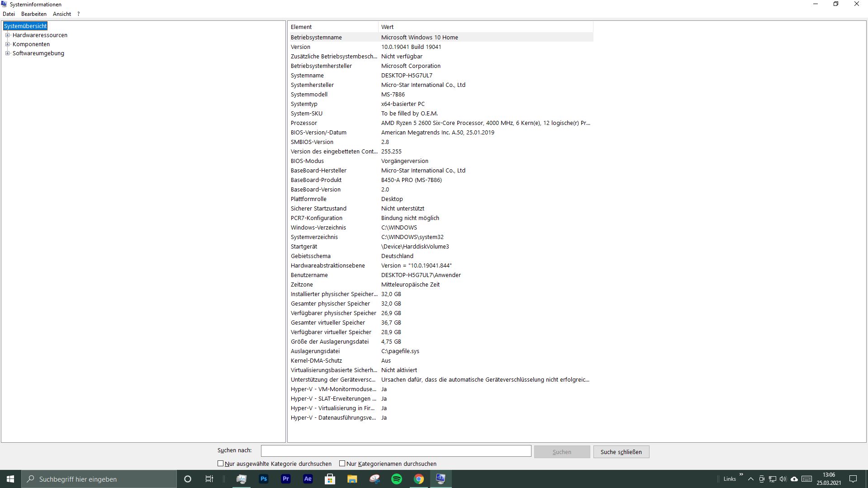
Task: Click the taskbar search box
Action: [x=99, y=479]
